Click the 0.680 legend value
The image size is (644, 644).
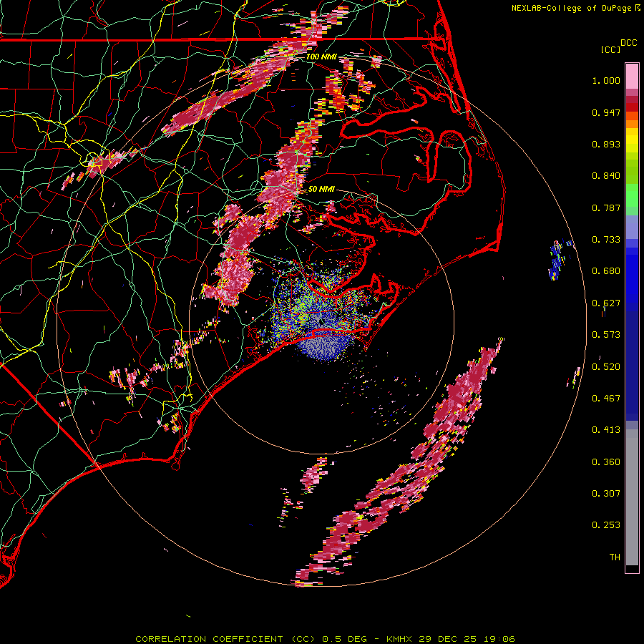(606, 271)
